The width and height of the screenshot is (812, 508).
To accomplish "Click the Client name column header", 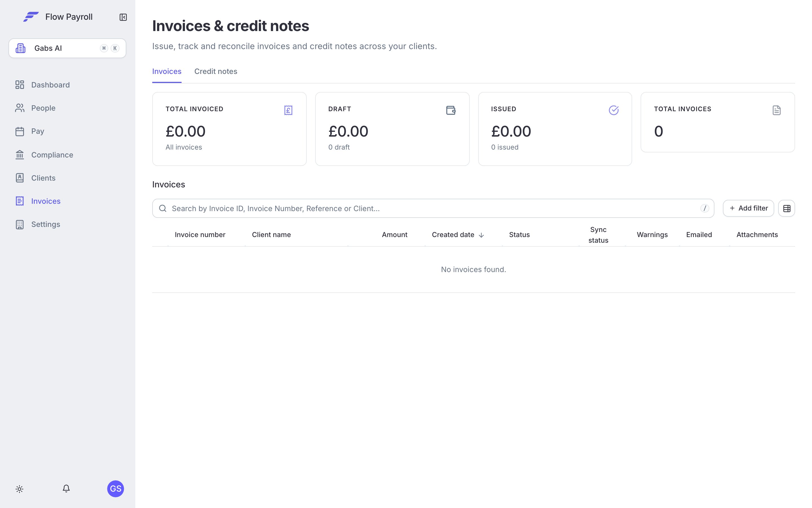I will coord(272,235).
